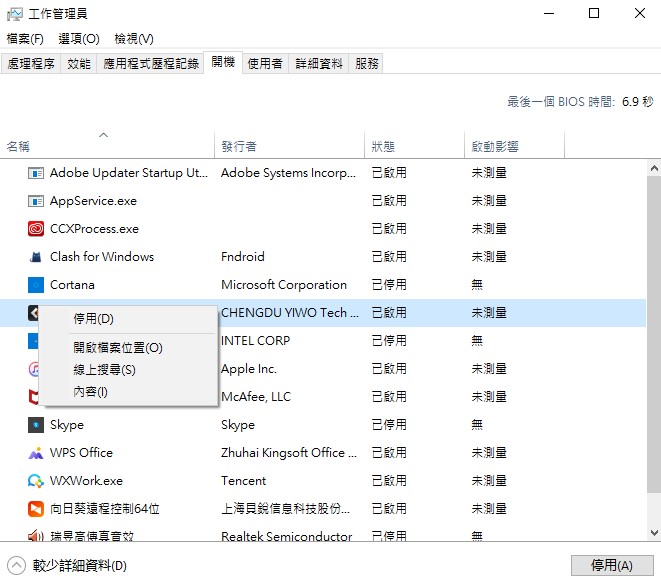Image resolution: width=661 pixels, height=588 pixels.
Task: Click the WPS Office icon
Action: (x=36, y=453)
